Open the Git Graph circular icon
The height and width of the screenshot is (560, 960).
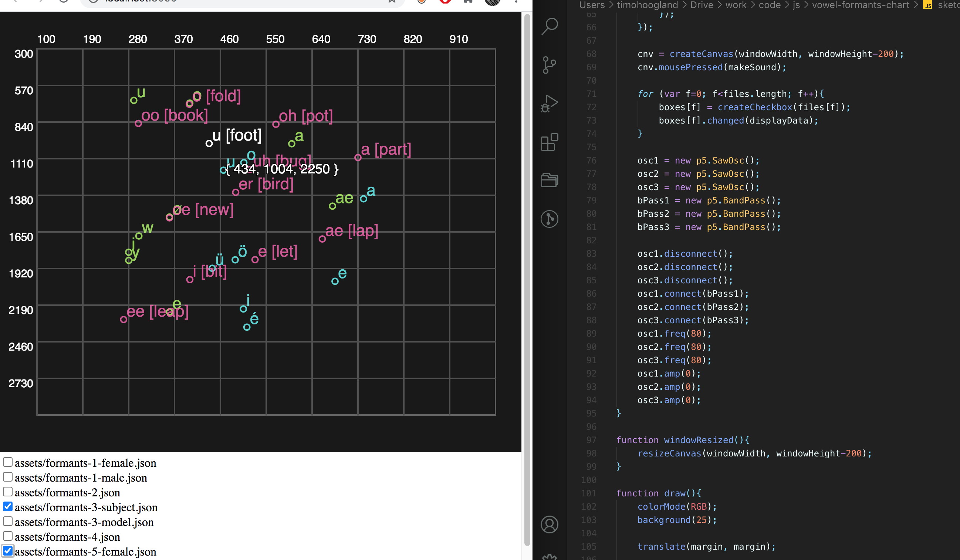pyautogui.click(x=549, y=219)
